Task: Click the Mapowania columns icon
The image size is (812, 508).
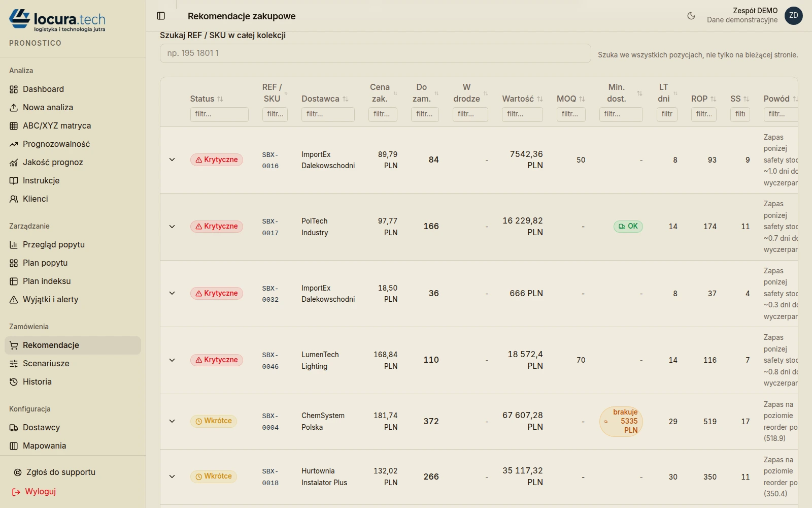Action: click(14, 446)
